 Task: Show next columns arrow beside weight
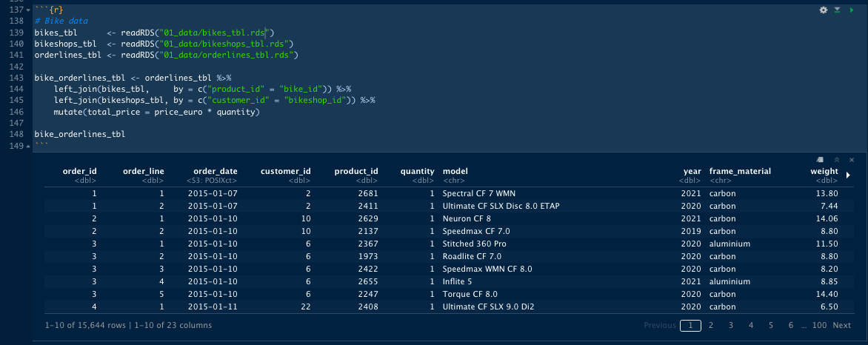pos(849,175)
